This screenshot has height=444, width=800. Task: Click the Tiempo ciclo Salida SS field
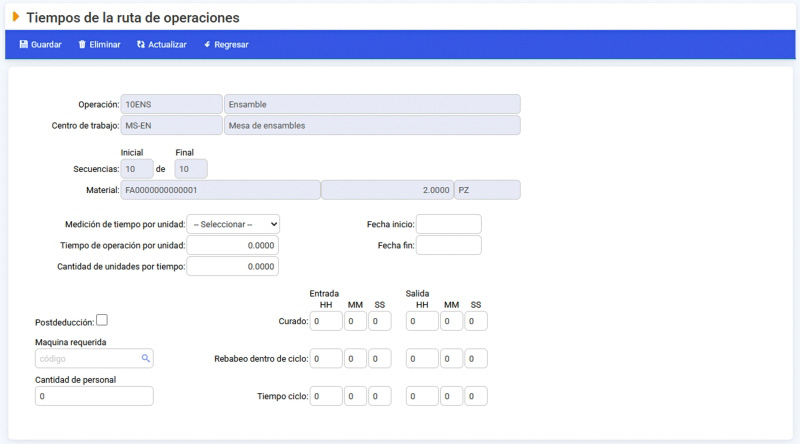[x=476, y=396]
